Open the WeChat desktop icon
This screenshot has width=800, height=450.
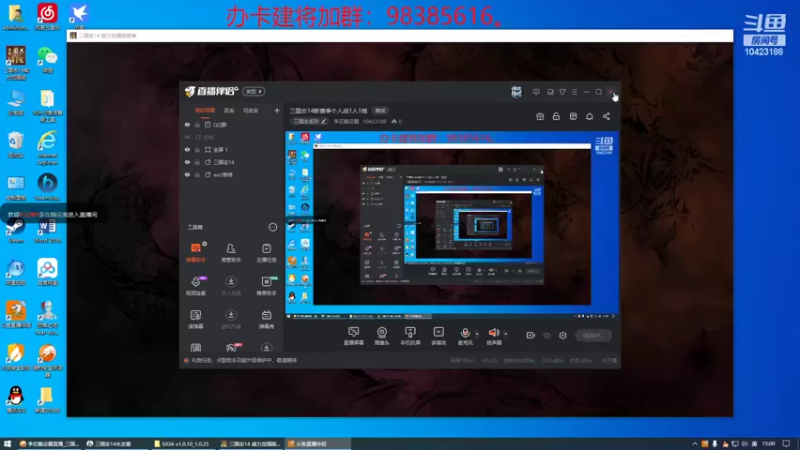tap(47, 60)
